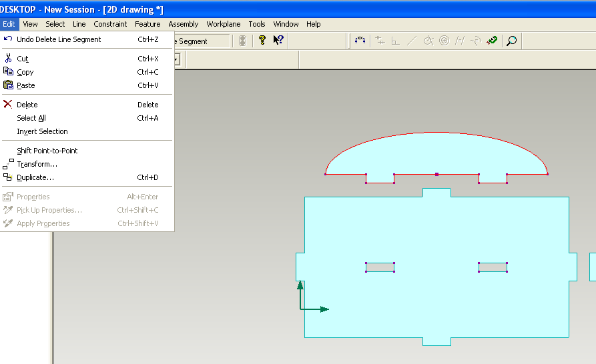596x364 pixels.
Task: Click the tangent constraint icon
Action: pos(428,41)
